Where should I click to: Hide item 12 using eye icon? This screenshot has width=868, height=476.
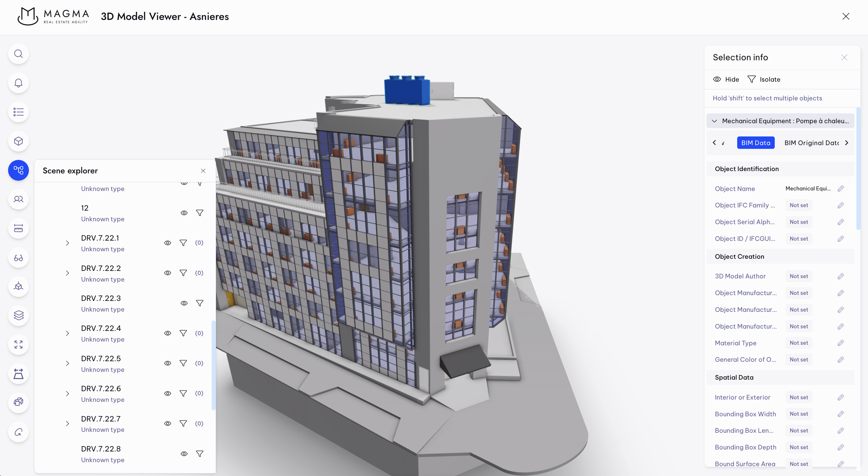[184, 213]
